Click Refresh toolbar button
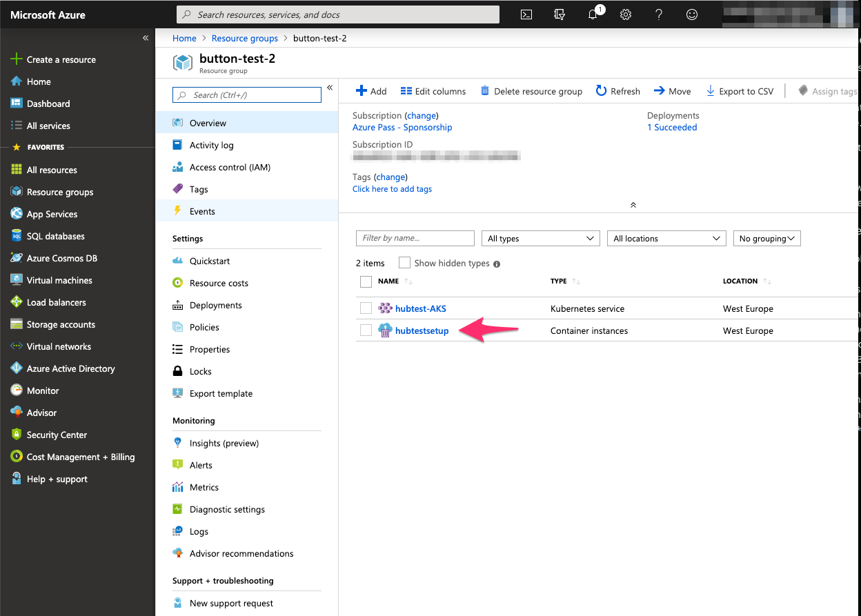 (x=617, y=91)
